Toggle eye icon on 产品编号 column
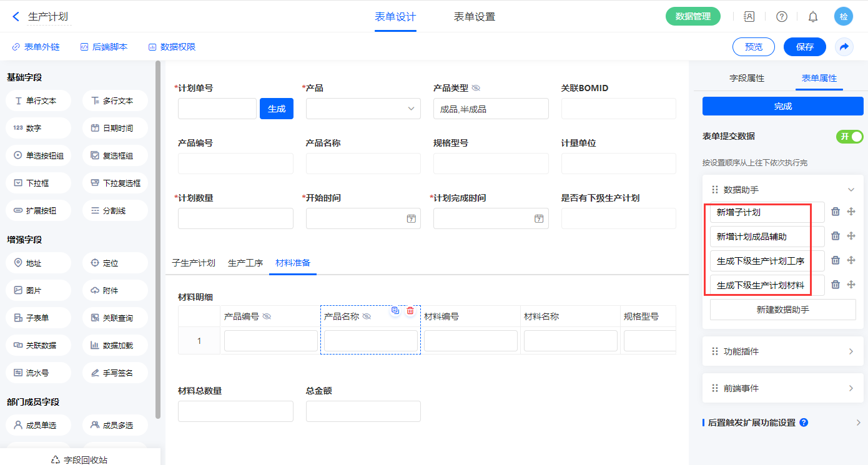Viewport: 868px width, 465px height. point(267,316)
